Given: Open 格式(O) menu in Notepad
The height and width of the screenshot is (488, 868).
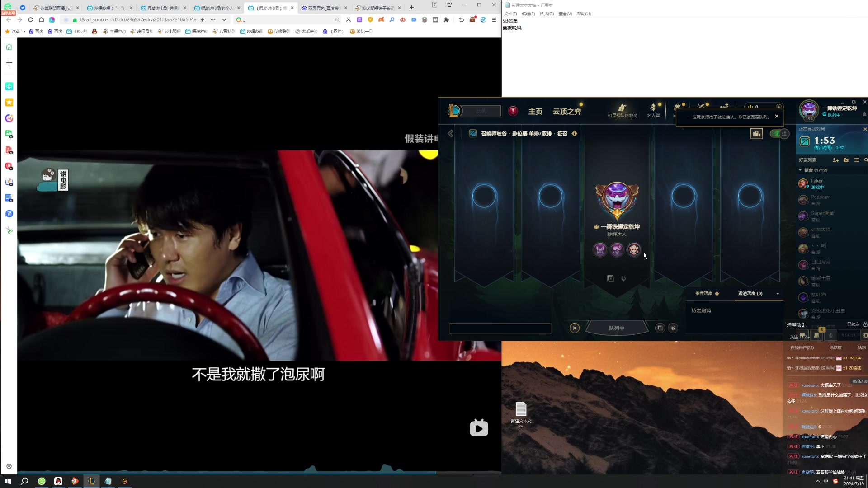Looking at the screenshot, I should tap(547, 14).
